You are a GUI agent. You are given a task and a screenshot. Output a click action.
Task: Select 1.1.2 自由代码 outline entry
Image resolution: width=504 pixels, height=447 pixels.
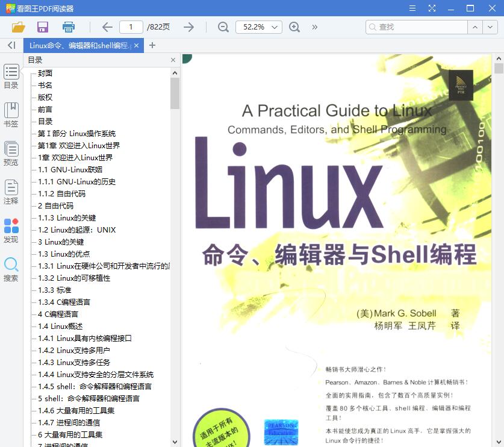tap(61, 194)
